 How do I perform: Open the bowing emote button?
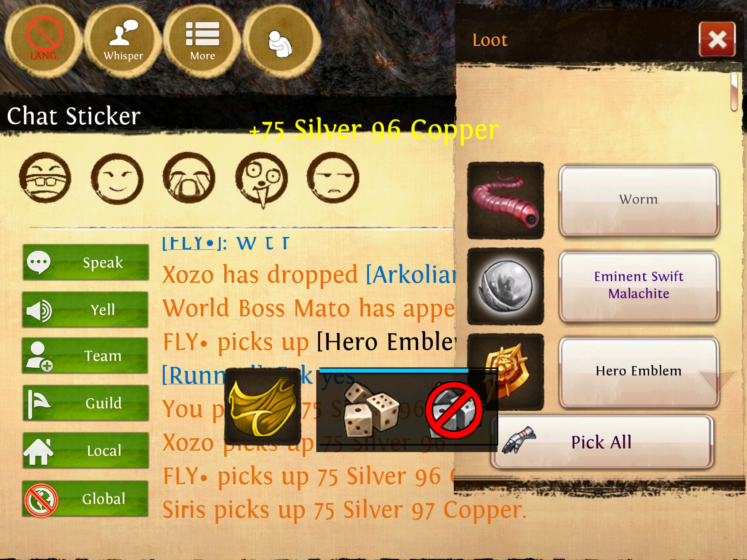[x=282, y=41]
